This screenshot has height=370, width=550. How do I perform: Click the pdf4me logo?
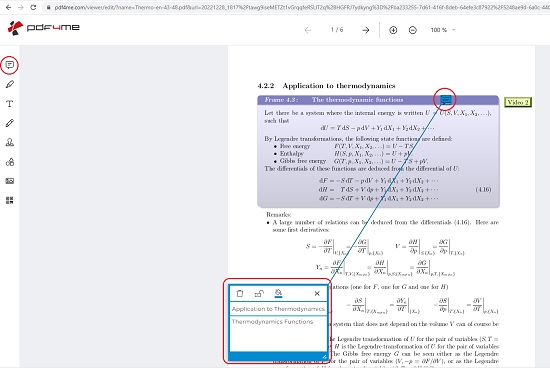point(43,27)
